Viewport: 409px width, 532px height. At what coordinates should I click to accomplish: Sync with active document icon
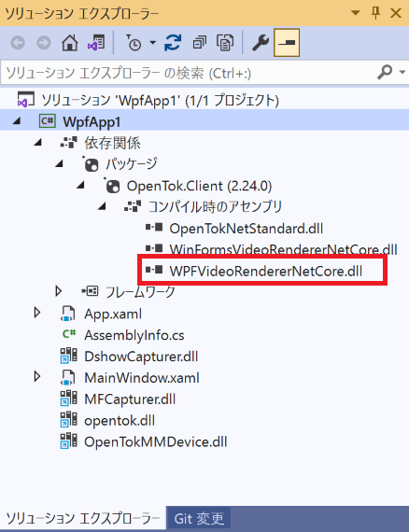(173, 43)
